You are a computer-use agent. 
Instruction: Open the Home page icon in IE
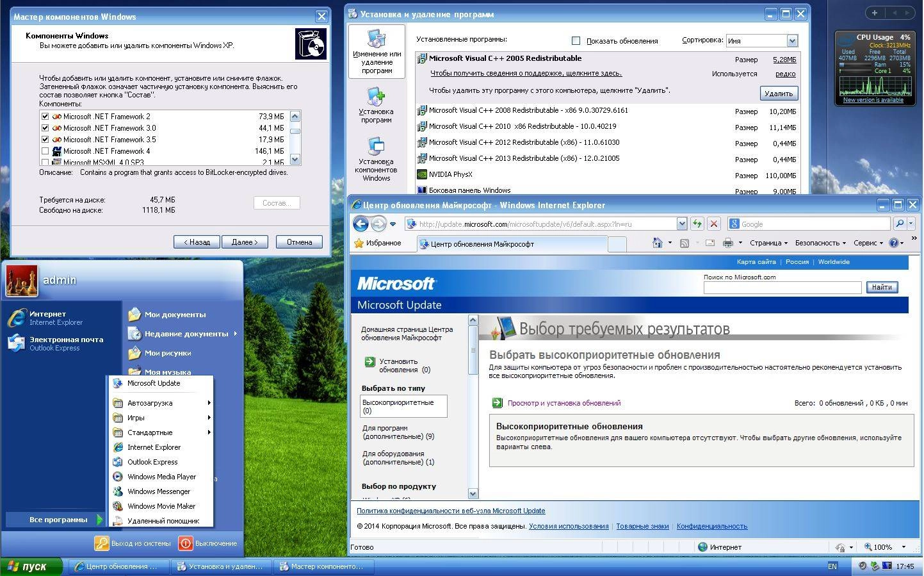coord(657,243)
